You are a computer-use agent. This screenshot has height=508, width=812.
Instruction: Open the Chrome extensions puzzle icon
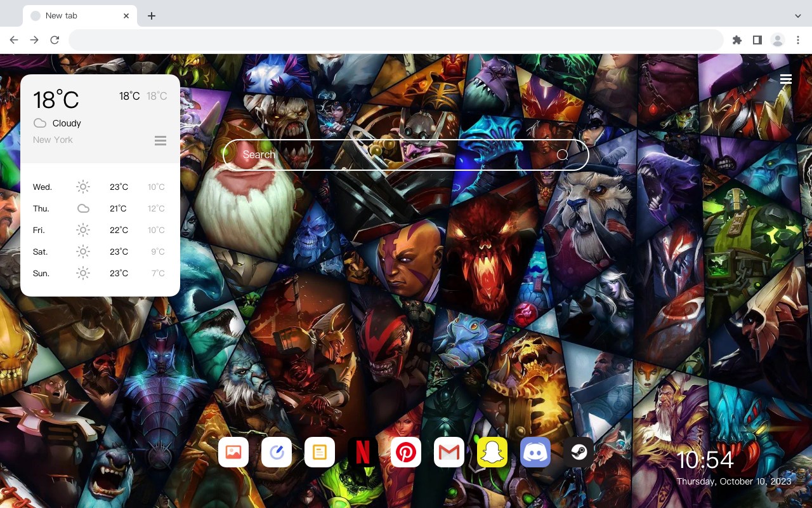pyautogui.click(x=737, y=40)
